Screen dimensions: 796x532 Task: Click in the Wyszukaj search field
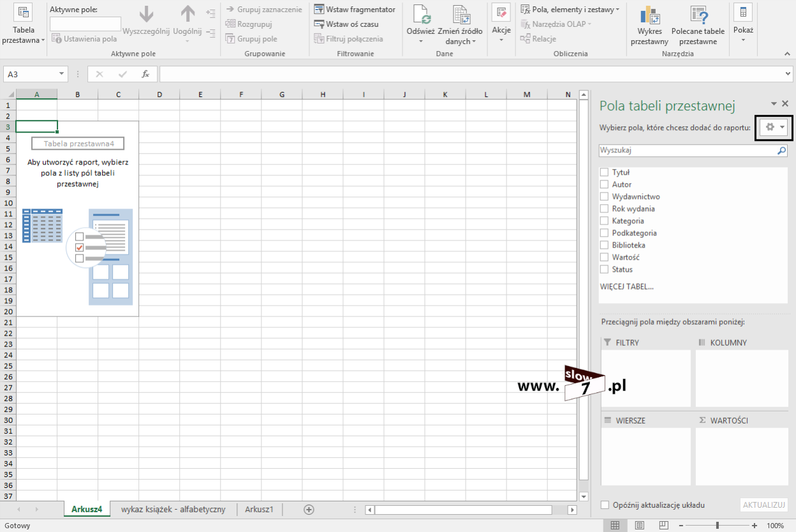click(x=688, y=151)
